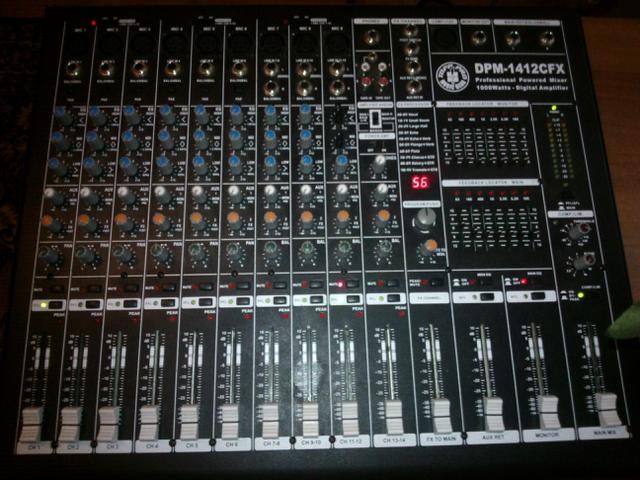640x480 pixels.
Task: Click the MIC 1 input jack
Action: click(x=74, y=70)
